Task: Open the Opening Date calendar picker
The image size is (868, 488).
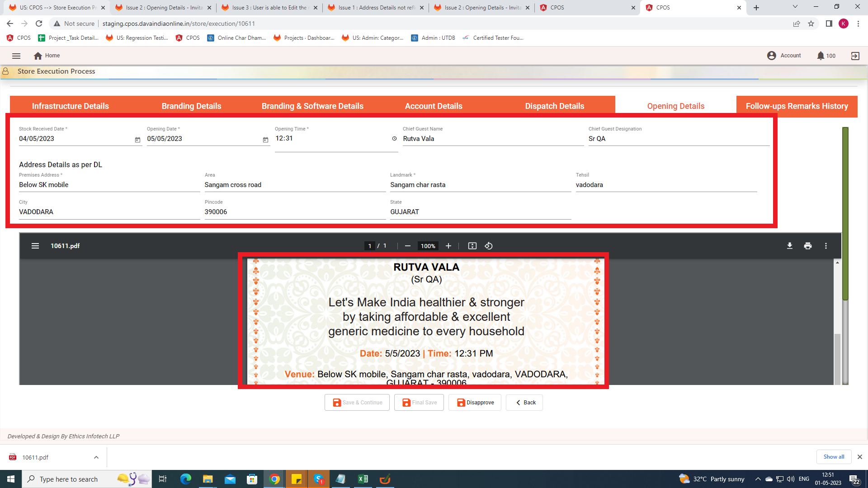Action: point(265,140)
